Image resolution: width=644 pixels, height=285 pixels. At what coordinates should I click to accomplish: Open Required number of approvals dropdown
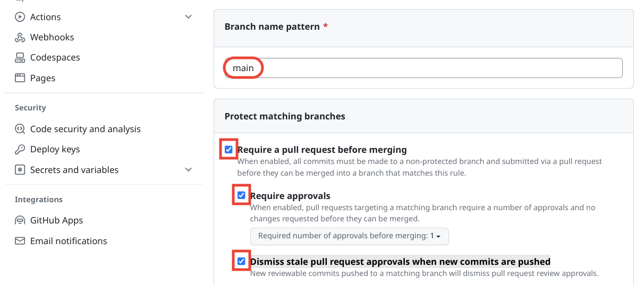click(x=349, y=236)
